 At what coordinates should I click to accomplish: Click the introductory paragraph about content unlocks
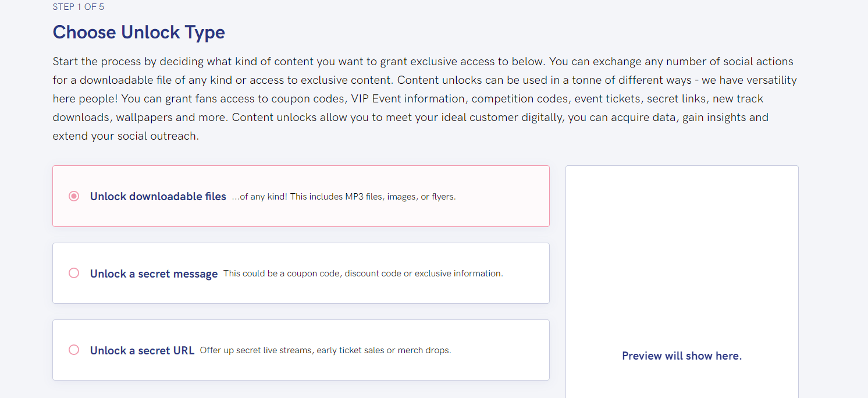[424, 98]
